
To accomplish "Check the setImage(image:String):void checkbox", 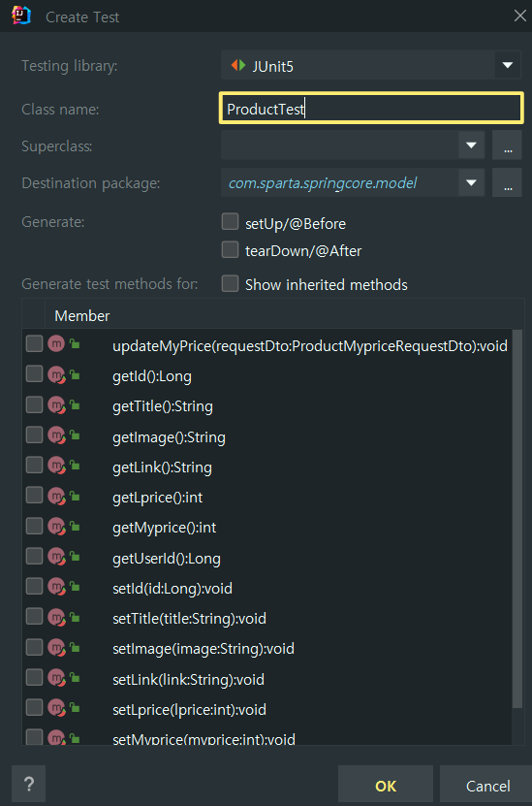I will tap(35, 647).
